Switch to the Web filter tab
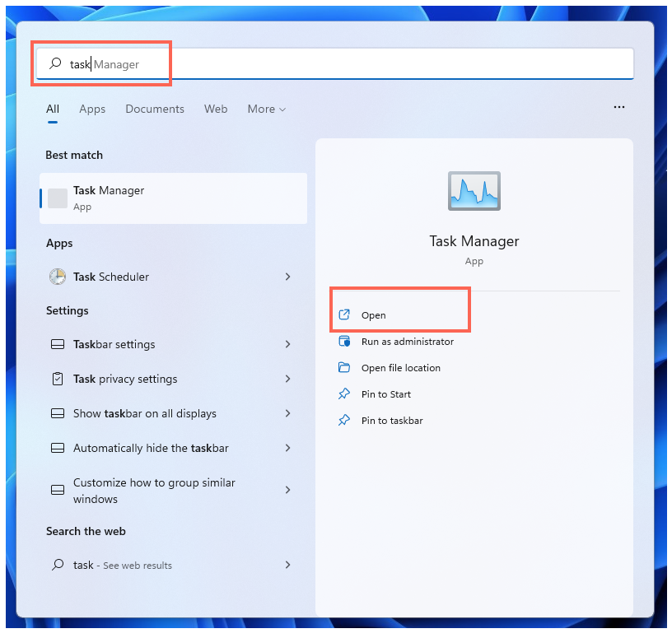672x638 pixels. (x=216, y=109)
